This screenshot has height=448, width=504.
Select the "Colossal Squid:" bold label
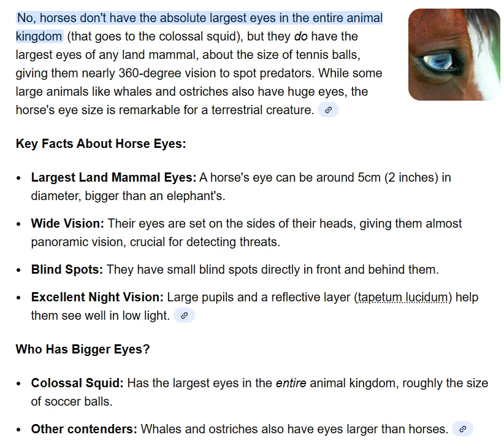click(x=77, y=383)
